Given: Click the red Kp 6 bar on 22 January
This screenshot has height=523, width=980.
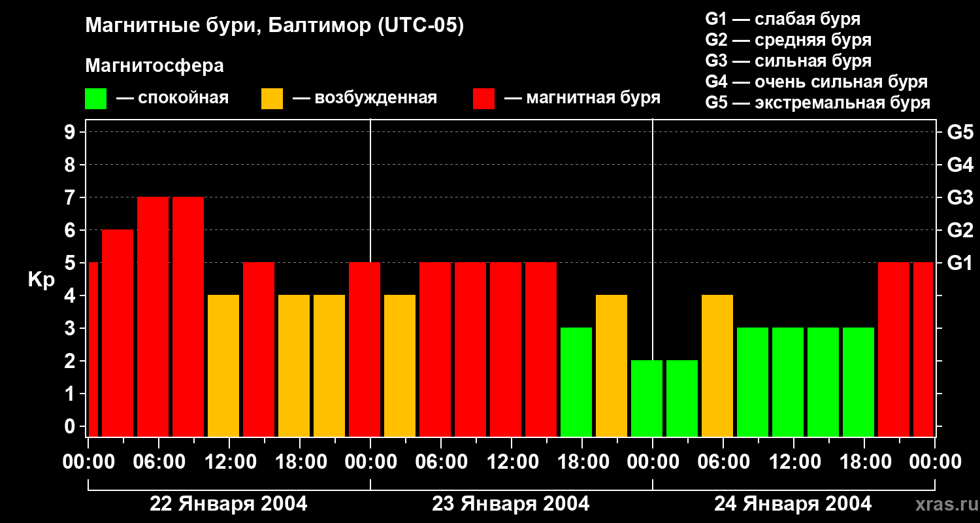Looking at the screenshot, I should coord(118,333).
